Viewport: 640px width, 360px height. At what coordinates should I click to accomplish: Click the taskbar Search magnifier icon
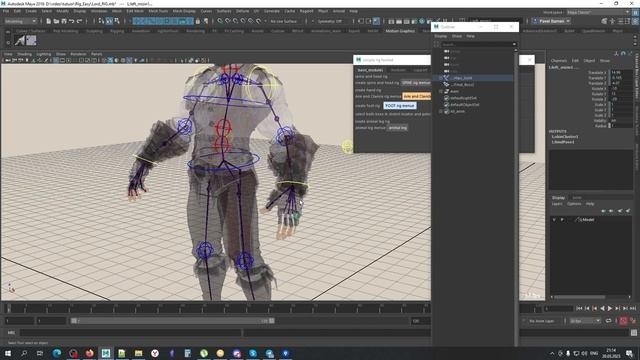[24, 353]
